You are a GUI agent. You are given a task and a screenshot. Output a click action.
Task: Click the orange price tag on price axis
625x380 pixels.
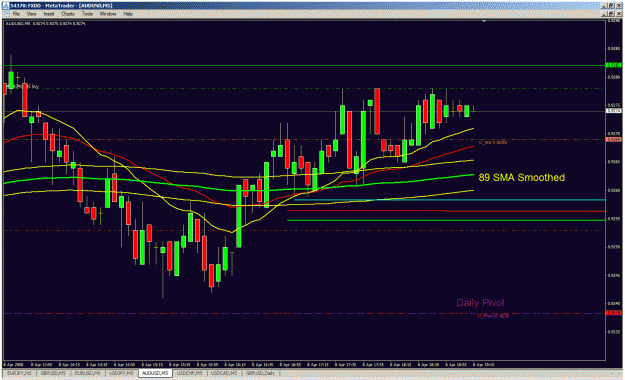click(x=613, y=140)
